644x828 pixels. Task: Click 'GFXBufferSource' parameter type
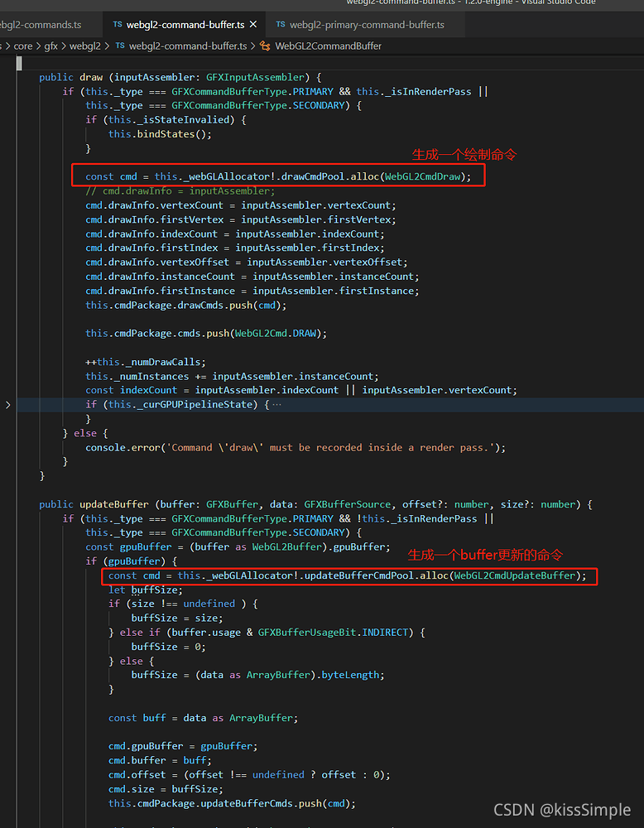pos(348,505)
